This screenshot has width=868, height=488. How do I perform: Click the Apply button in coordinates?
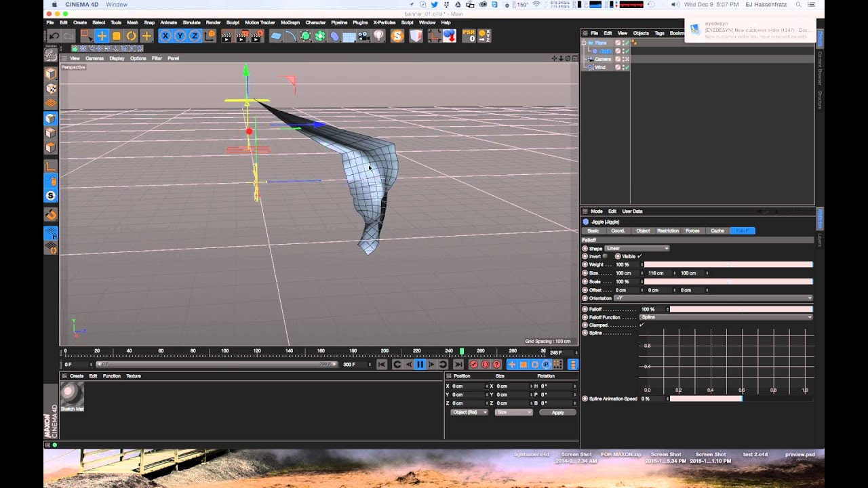pyautogui.click(x=557, y=412)
